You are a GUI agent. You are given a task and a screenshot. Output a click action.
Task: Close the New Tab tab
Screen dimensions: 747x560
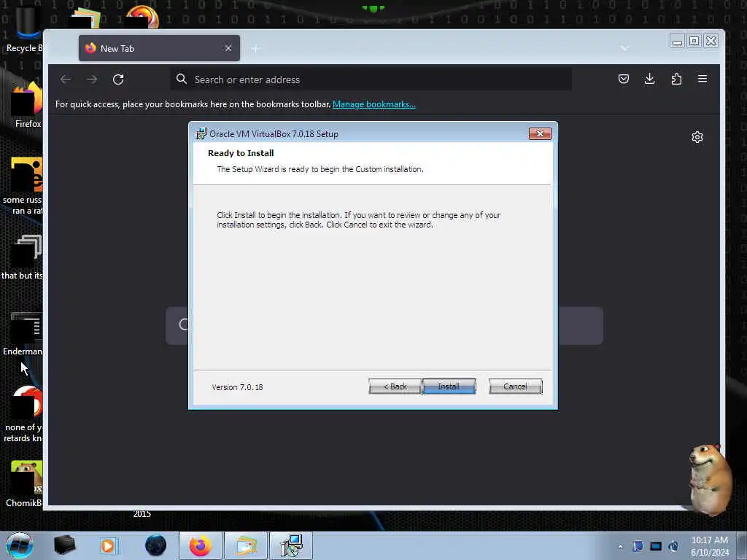coord(228,48)
